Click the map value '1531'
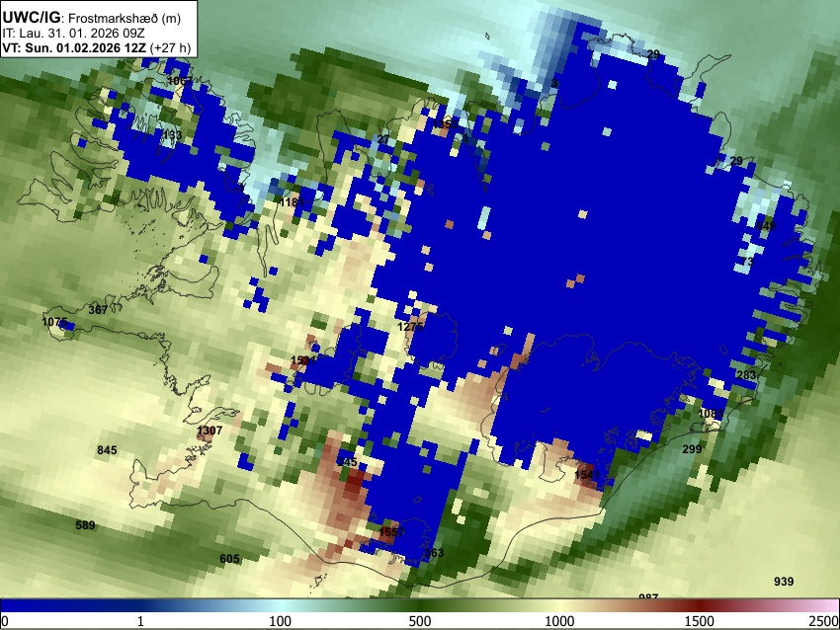The width and height of the screenshot is (840, 630). pos(303,360)
